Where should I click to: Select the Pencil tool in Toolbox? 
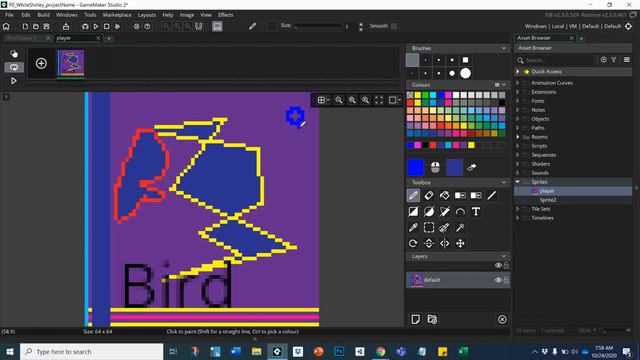click(413, 196)
